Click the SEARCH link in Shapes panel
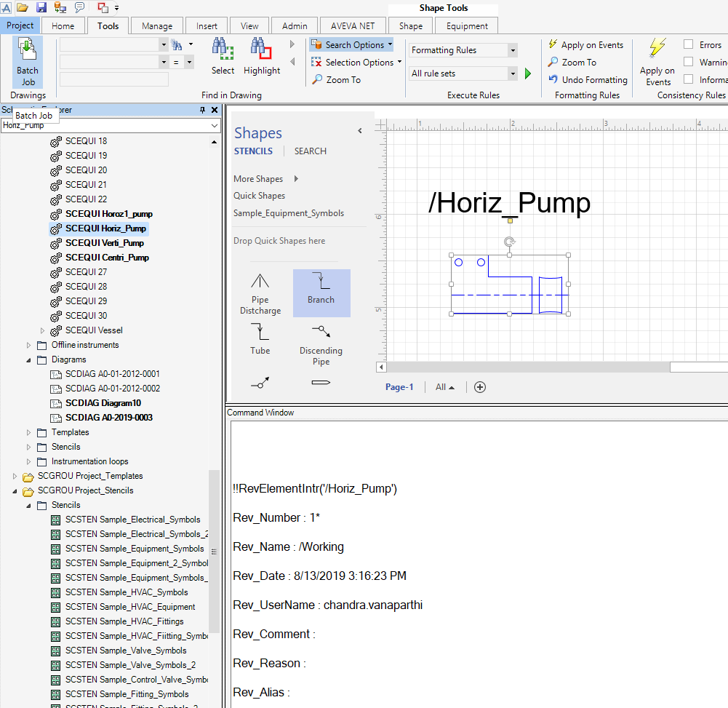 [x=310, y=151]
